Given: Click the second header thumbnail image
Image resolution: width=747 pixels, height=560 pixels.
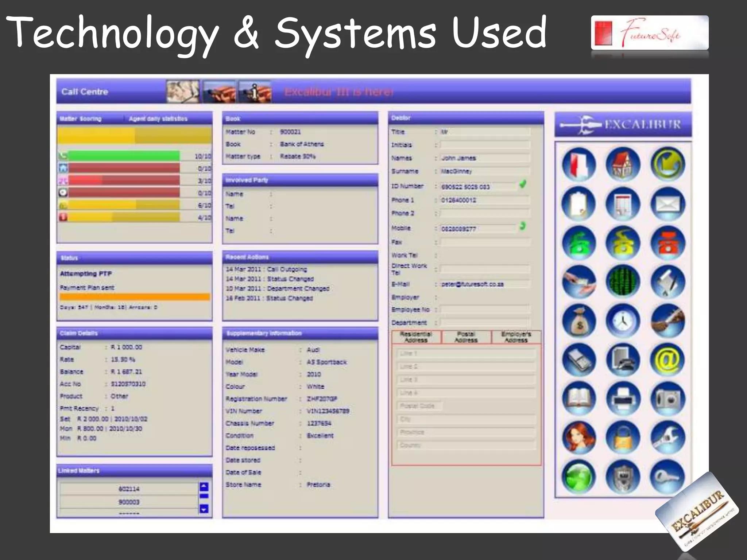Looking at the screenshot, I should pos(219,92).
